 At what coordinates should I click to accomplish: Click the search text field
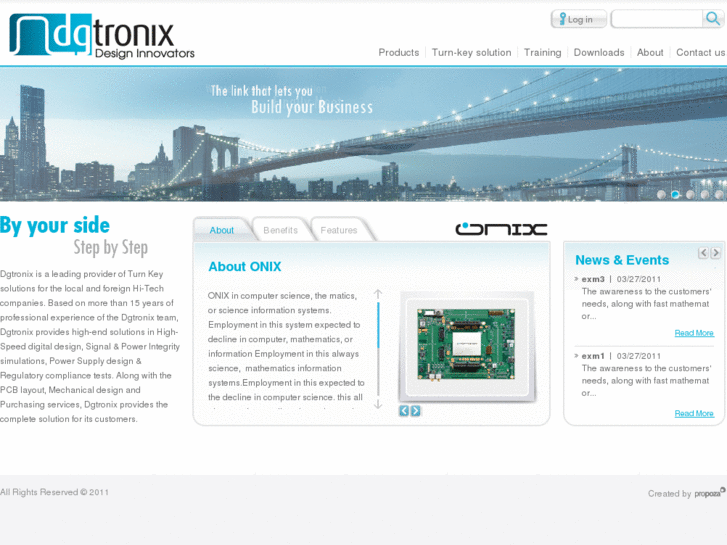pos(657,19)
